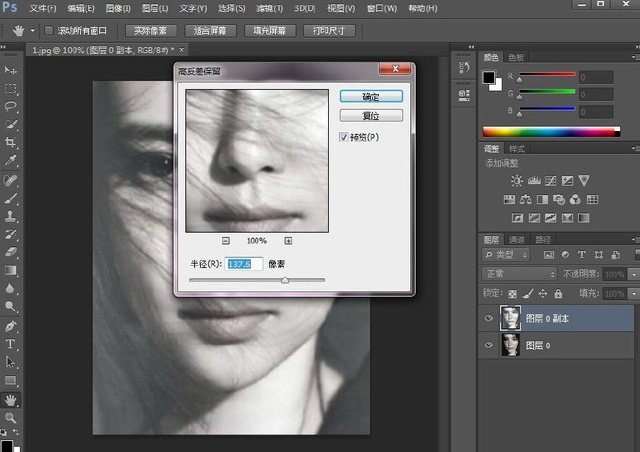Zoom in the filter preview
The height and width of the screenshot is (452, 640).
pos(288,241)
